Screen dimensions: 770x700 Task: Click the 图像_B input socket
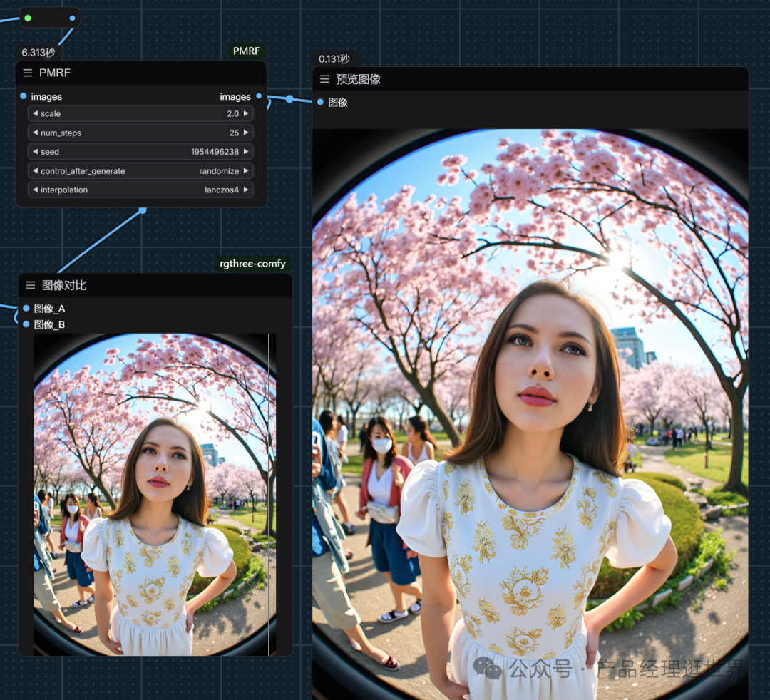(26, 324)
